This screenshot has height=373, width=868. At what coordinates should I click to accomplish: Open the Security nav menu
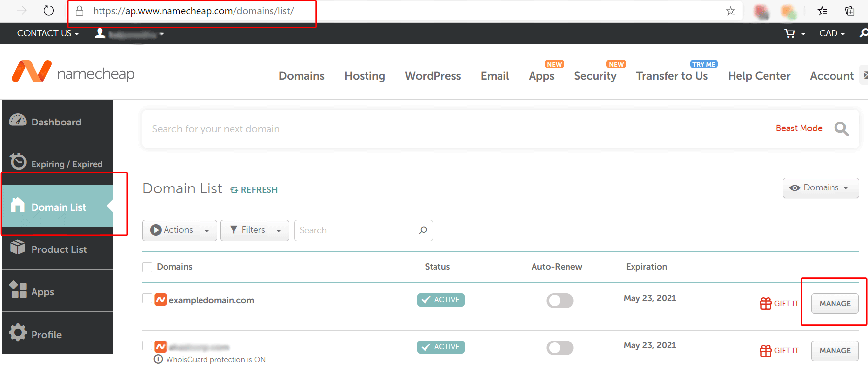coord(595,76)
